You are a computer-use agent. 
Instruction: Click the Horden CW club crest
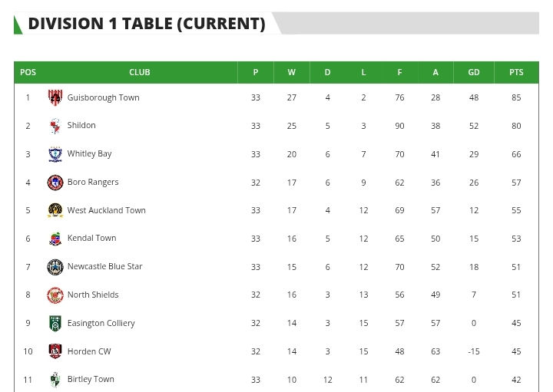coord(55,351)
